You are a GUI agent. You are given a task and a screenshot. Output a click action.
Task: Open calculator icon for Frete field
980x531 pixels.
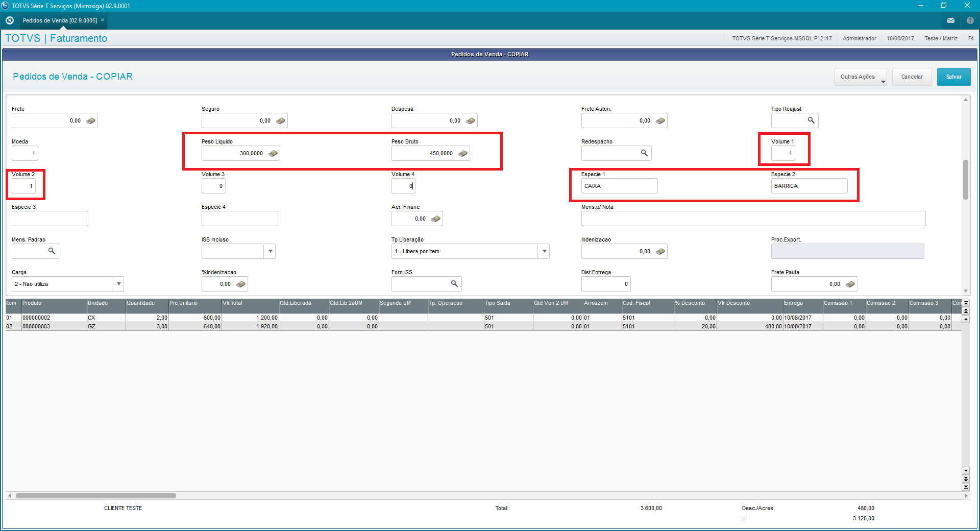coord(91,121)
